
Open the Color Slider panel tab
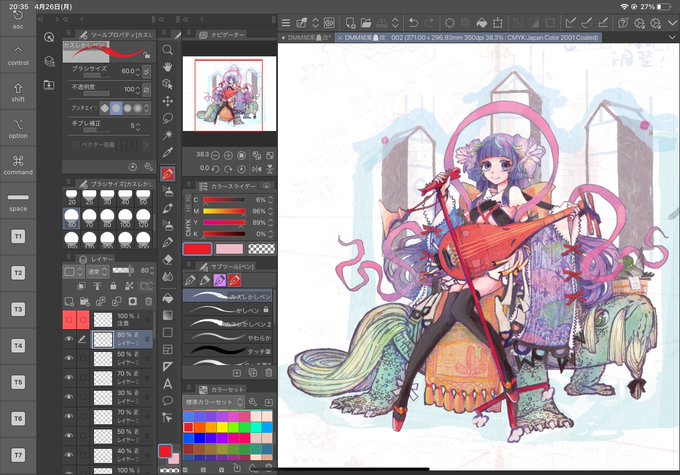click(x=227, y=186)
